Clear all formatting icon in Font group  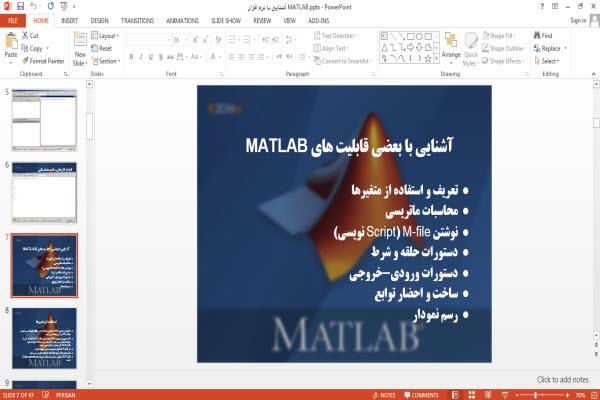pyautogui.click(x=218, y=39)
